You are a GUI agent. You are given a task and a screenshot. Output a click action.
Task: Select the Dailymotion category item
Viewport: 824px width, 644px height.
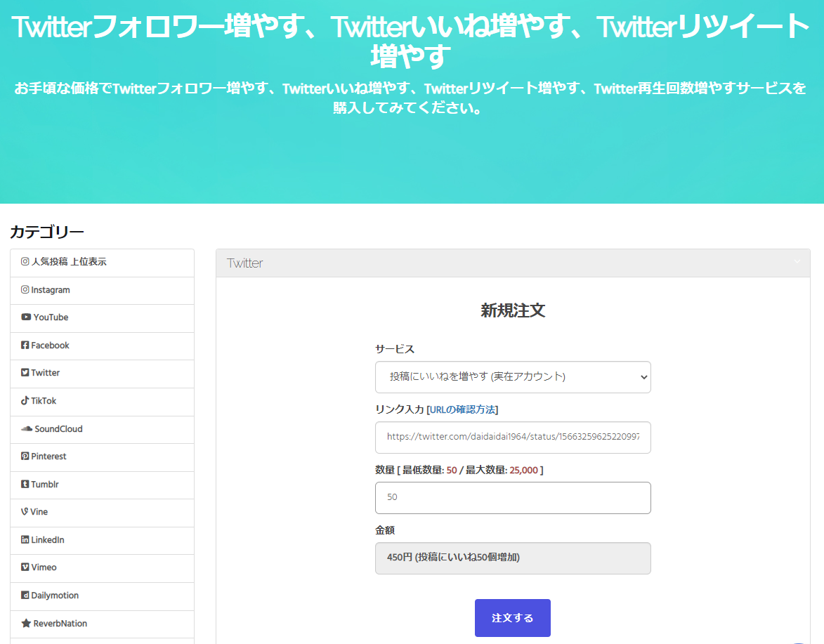tap(55, 596)
